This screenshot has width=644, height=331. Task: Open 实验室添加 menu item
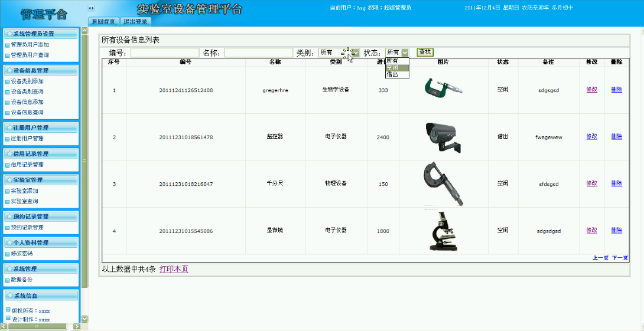click(25, 191)
